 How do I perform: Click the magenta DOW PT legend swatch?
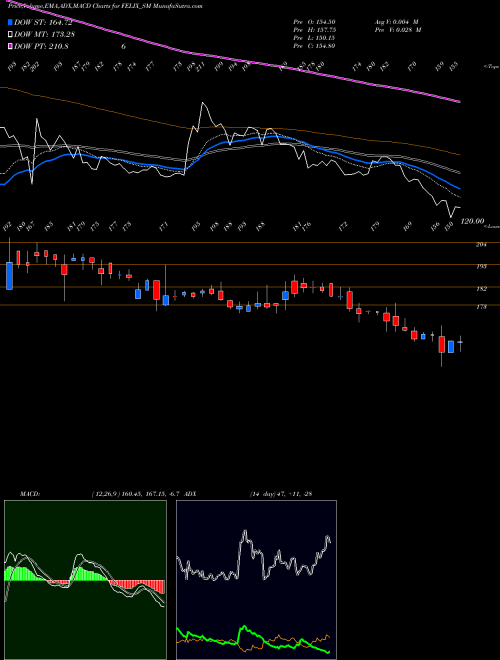click(x=11, y=46)
